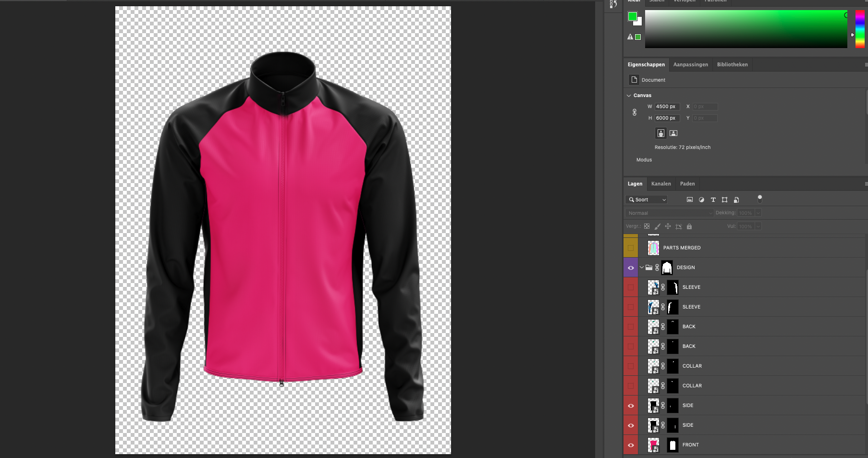This screenshot has height=458, width=868.
Task: Enable lock transparent pixels in Layers panel
Action: point(647,226)
